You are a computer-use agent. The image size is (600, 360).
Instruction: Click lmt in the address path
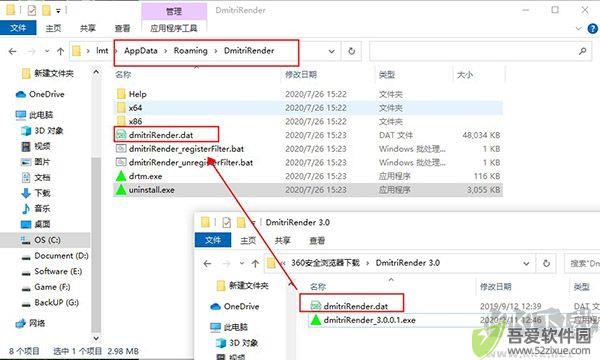pyautogui.click(x=102, y=50)
